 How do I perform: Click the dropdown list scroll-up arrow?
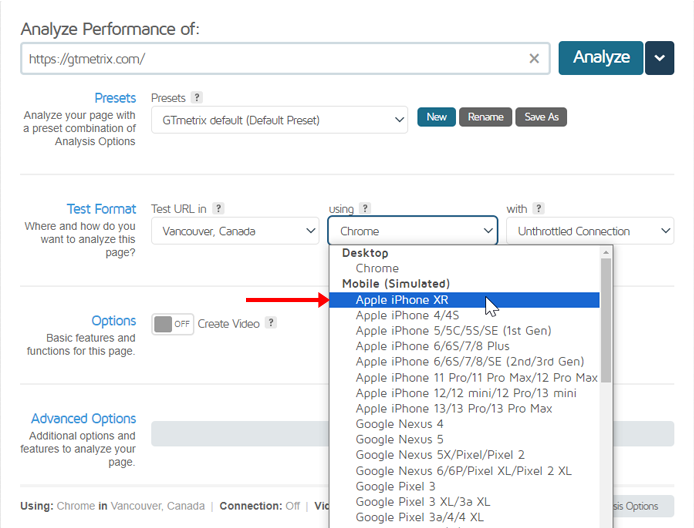pos(606,252)
